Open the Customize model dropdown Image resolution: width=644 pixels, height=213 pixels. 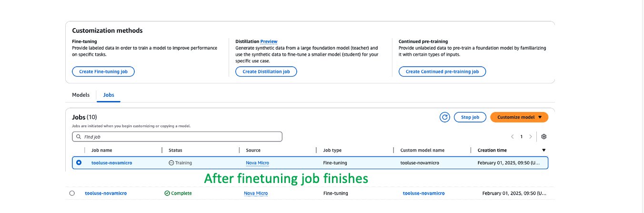[519, 117]
